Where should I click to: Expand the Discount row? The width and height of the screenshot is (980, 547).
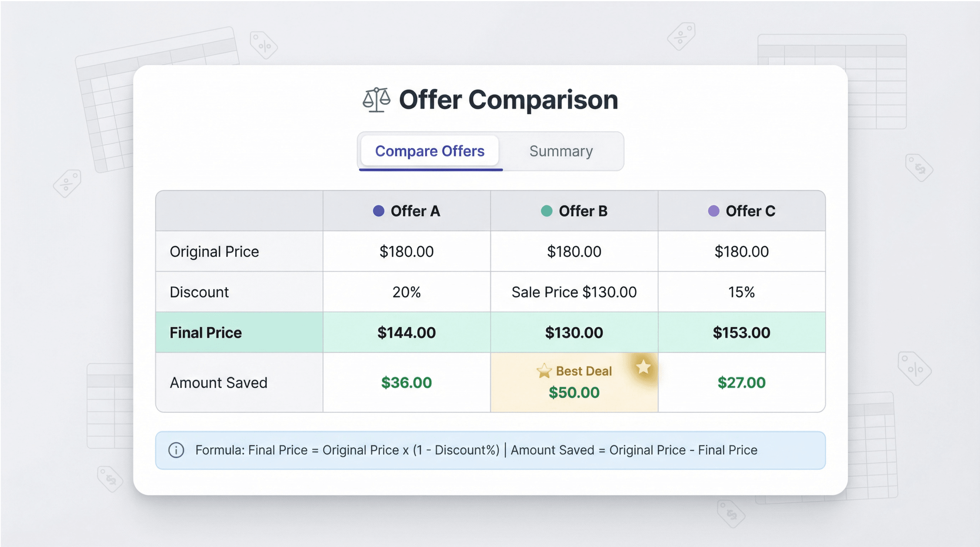tap(199, 292)
